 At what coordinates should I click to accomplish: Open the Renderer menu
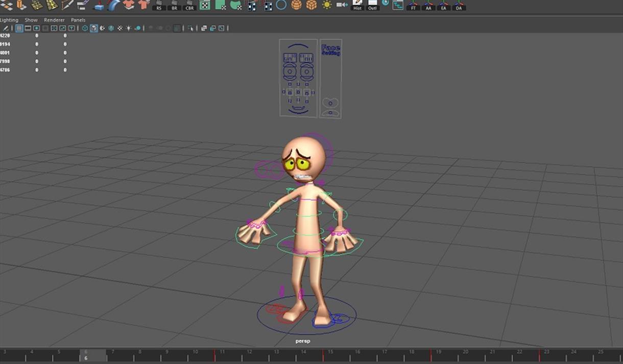click(x=54, y=20)
